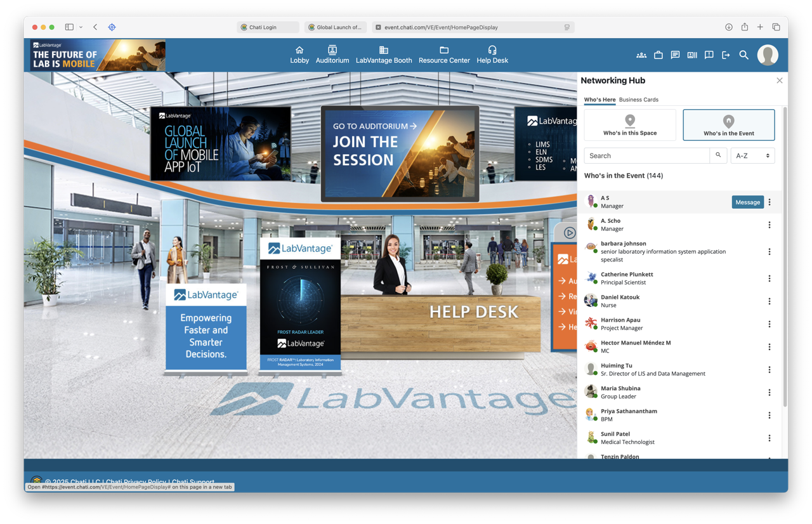Screen dimensions: 812x524
Task: Click the Join the Session banner
Action: coord(400,154)
